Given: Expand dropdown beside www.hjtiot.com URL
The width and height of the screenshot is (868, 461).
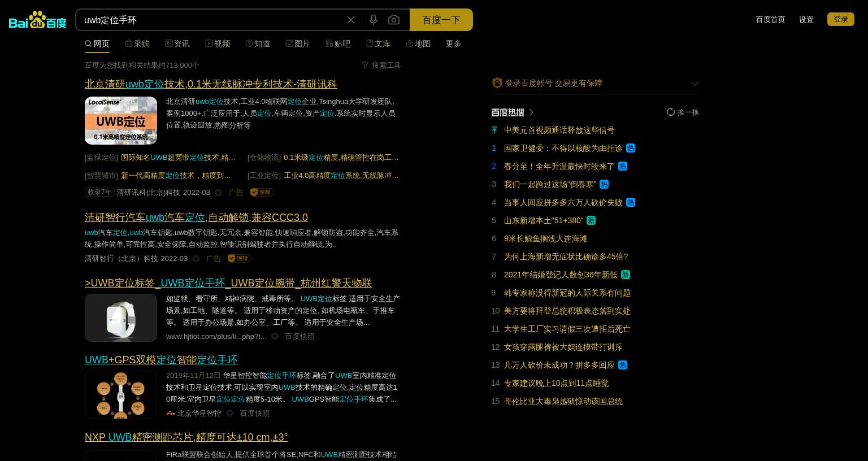Looking at the screenshot, I should pos(275,336).
